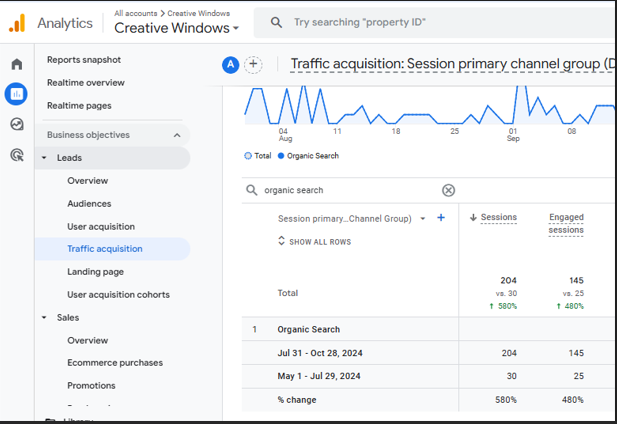617x424 pixels.
Task: Open Realtime pages
Action: [x=79, y=106]
